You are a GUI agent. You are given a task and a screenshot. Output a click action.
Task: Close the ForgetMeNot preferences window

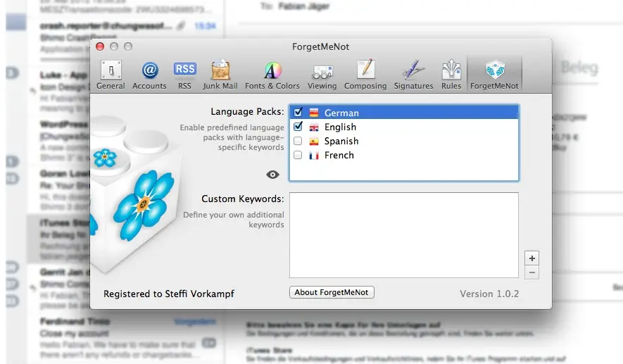coord(100,46)
